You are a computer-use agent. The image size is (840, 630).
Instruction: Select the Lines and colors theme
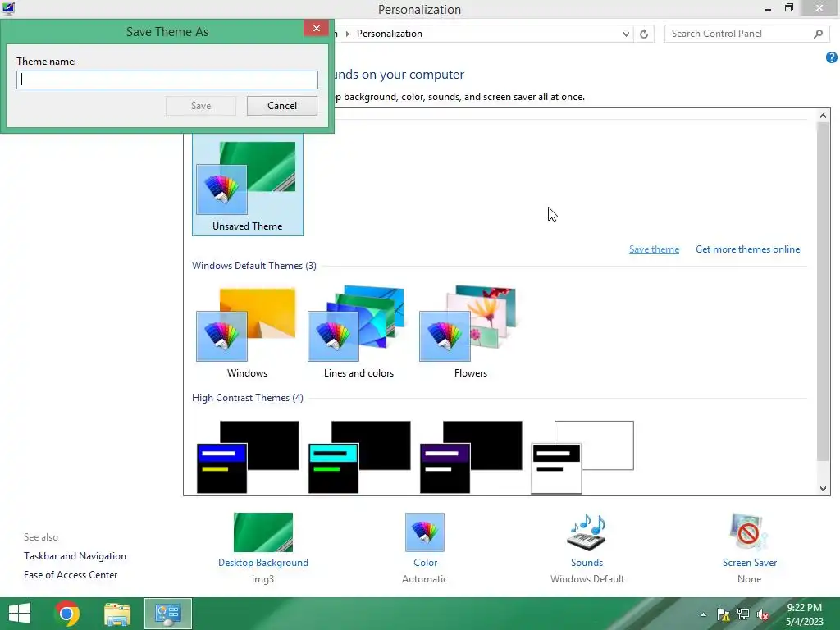[x=358, y=332]
